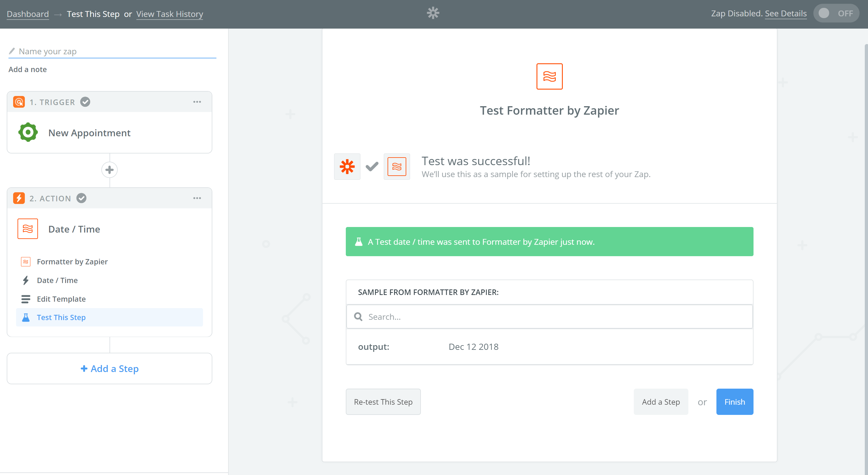
Task: Select Formatter by Zapier substep
Action: pyautogui.click(x=72, y=261)
